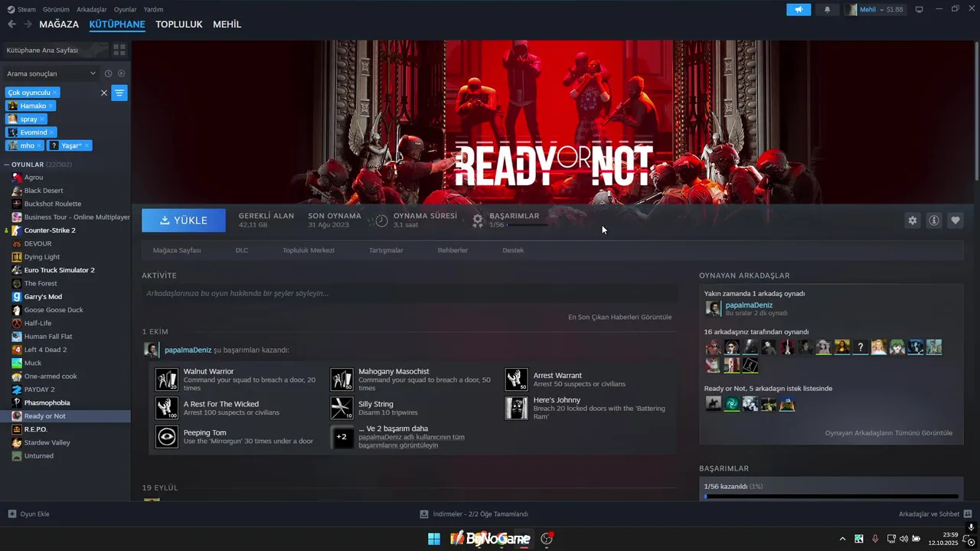
Task: Go to the TOPLULUK tab
Action: [x=179, y=24]
